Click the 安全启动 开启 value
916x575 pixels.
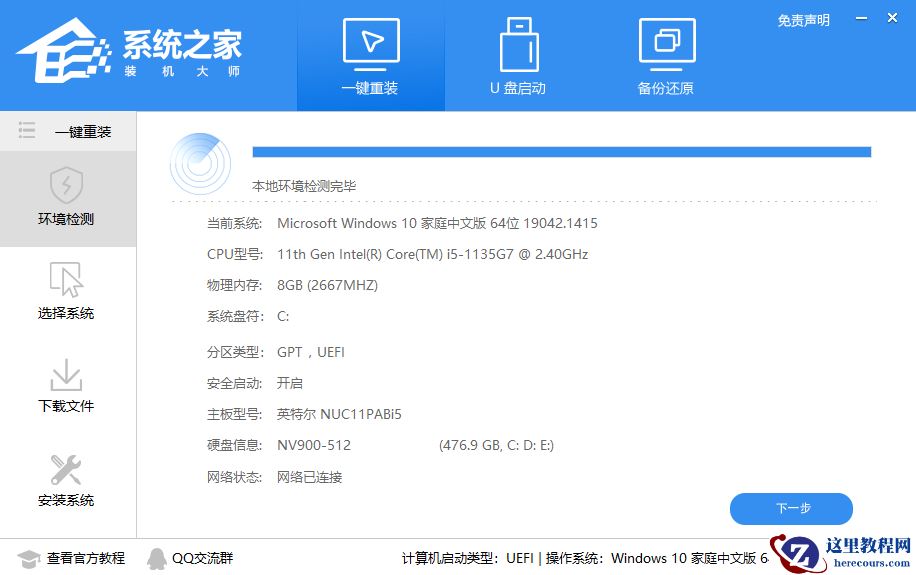click(x=290, y=383)
